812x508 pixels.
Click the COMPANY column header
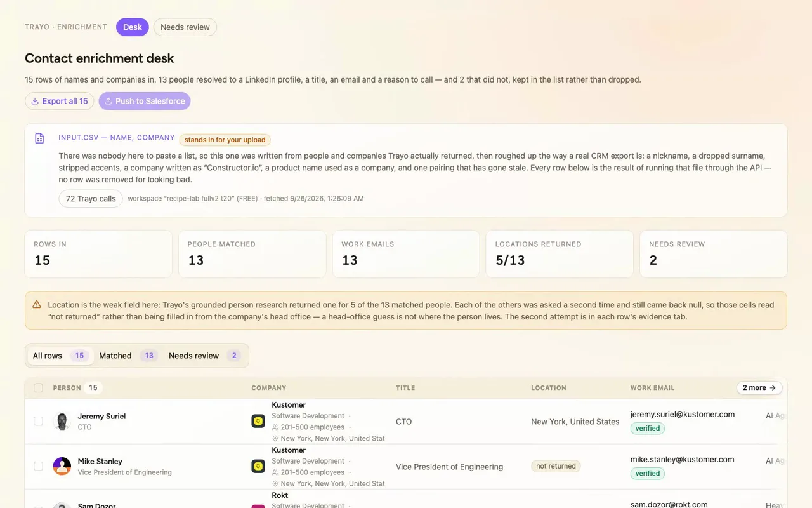[269, 388]
